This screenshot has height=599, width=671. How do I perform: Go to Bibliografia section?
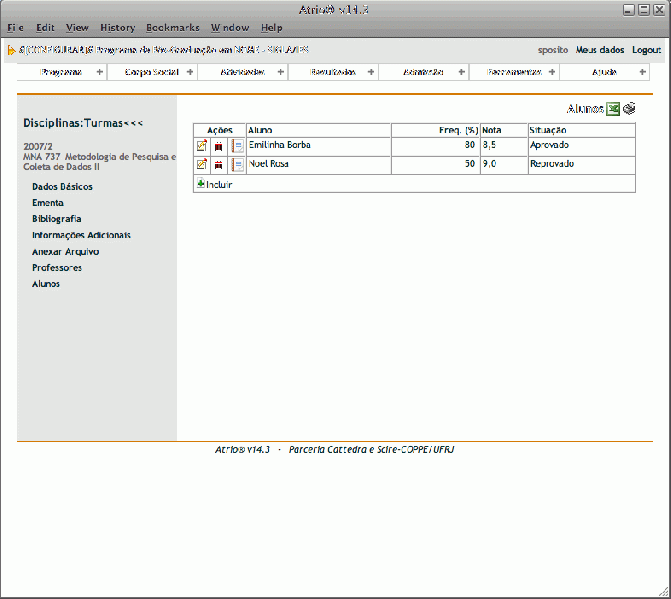click(x=57, y=219)
